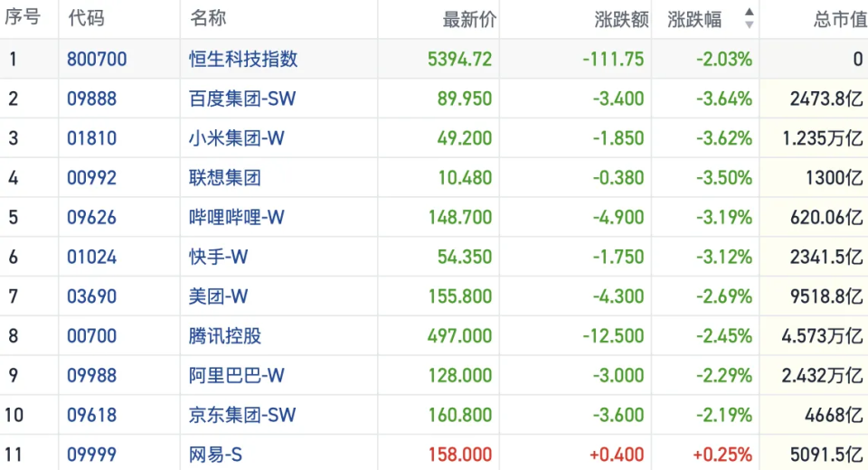Viewport: 868px width, 470px height.
Task: Open 阿里巴巴-W name link
Action: [236, 375]
